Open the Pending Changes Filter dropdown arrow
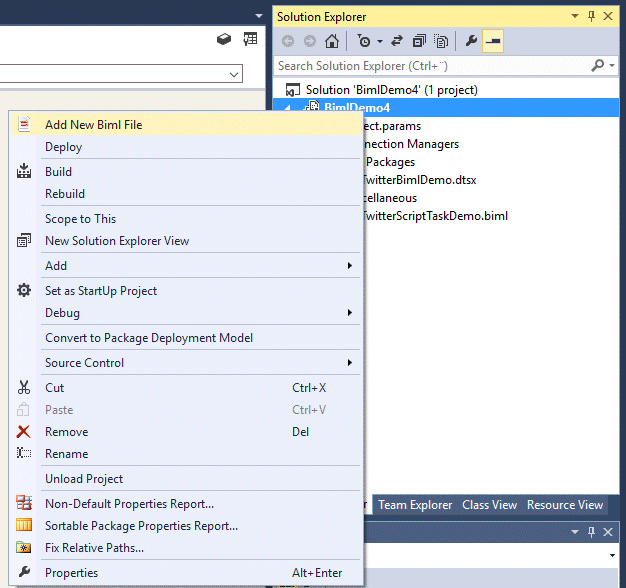This screenshot has width=626, height=588. click(x=380, y=41)
